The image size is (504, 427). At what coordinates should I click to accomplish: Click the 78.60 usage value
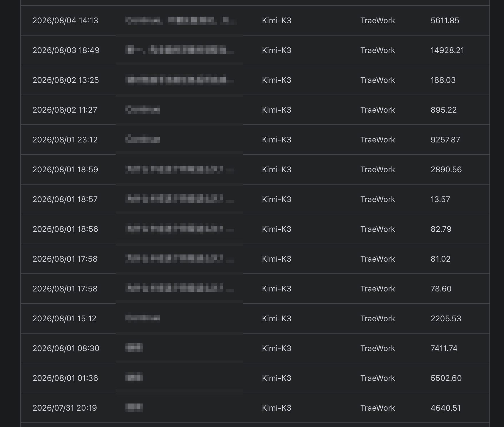441,289
